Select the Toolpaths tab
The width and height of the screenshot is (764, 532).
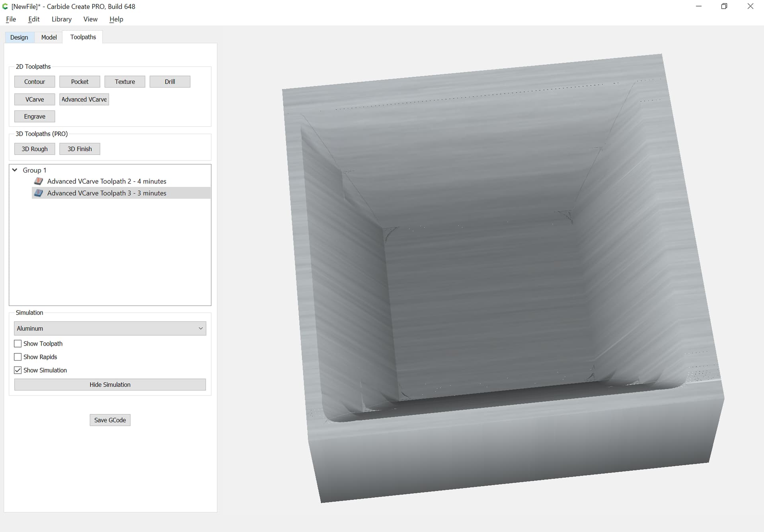click(x=83, y=37)
